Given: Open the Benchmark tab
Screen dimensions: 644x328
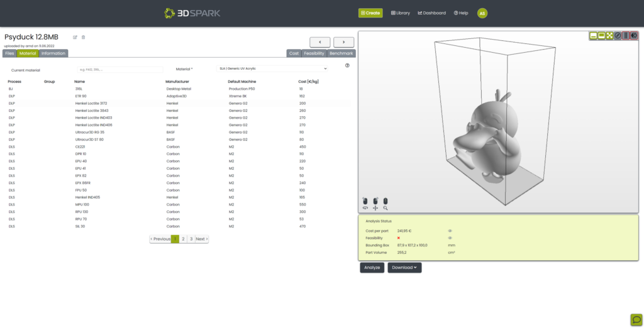Looking at the screenshot, I should pos(341,53).
